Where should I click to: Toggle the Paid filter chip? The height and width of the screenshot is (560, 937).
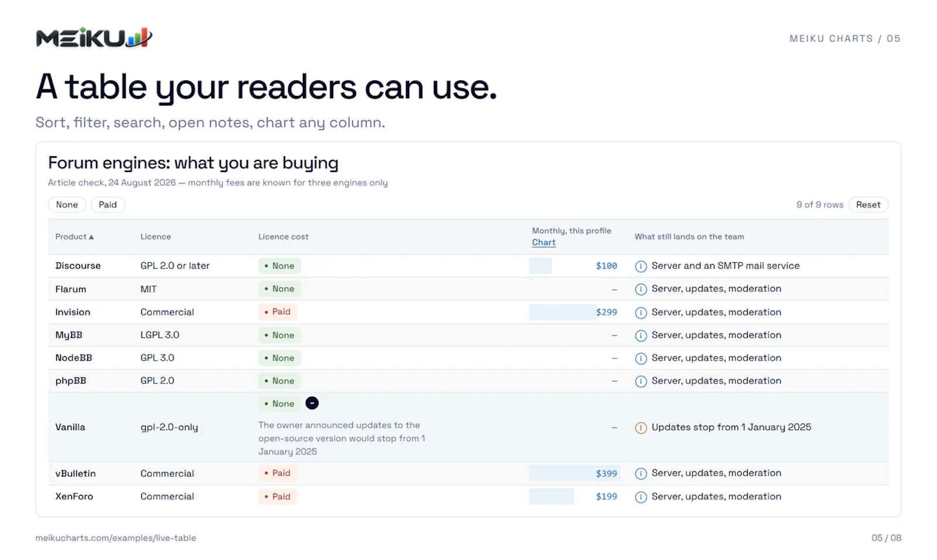pos(108,205)
